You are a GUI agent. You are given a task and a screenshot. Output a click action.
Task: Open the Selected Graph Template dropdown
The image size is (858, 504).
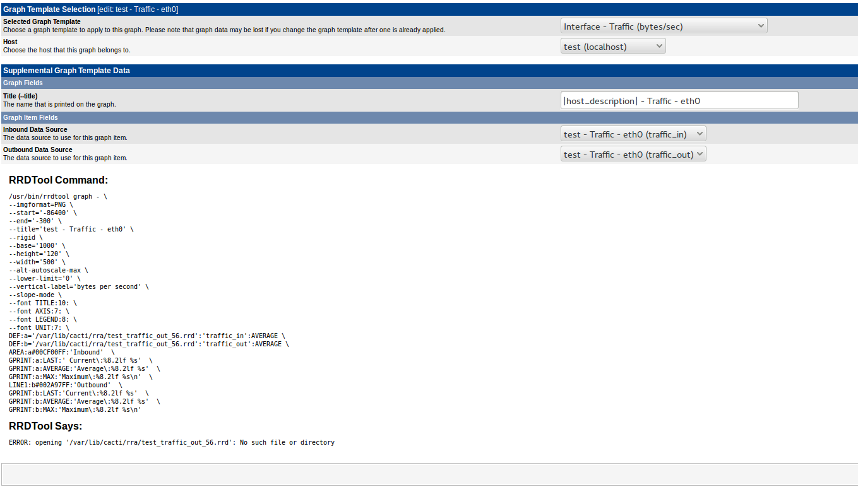(x=664, y=26)
